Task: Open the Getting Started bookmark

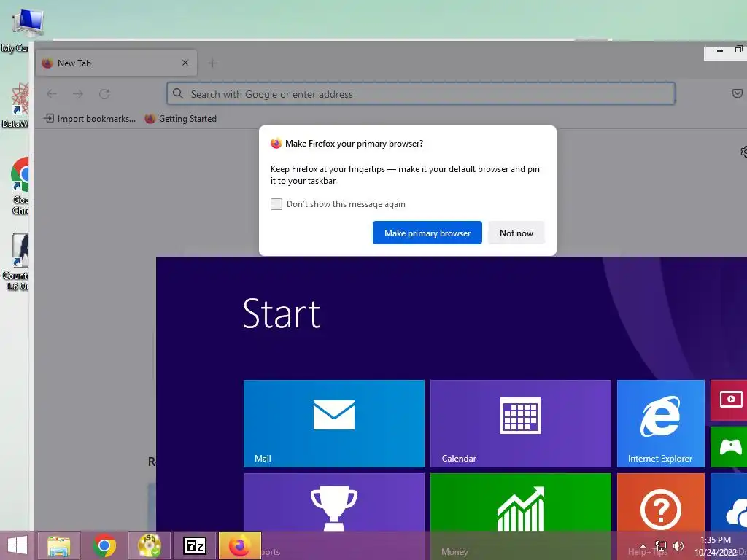Action: point(181,119)
